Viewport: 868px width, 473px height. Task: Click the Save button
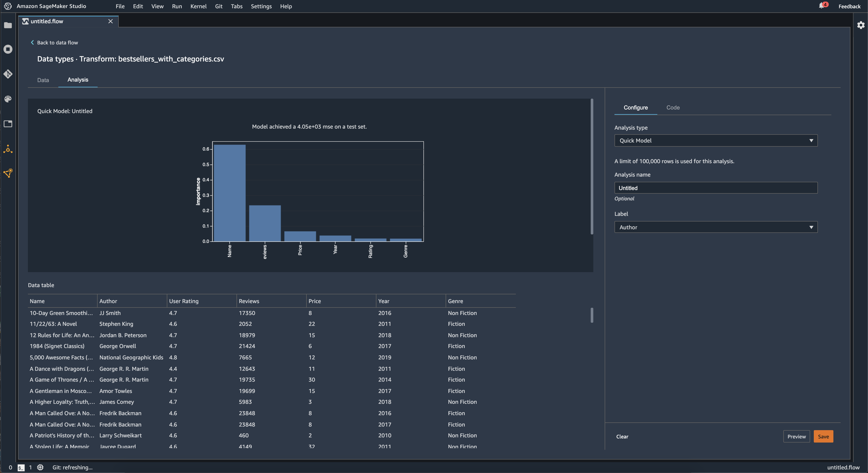pyautogui.click(x=823, y=436)
